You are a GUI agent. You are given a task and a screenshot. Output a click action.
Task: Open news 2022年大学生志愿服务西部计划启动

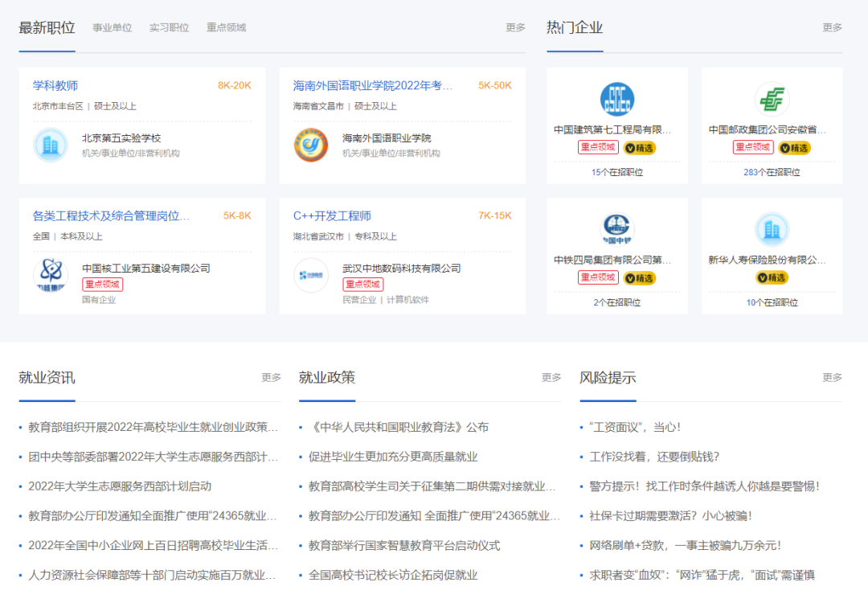120,486
